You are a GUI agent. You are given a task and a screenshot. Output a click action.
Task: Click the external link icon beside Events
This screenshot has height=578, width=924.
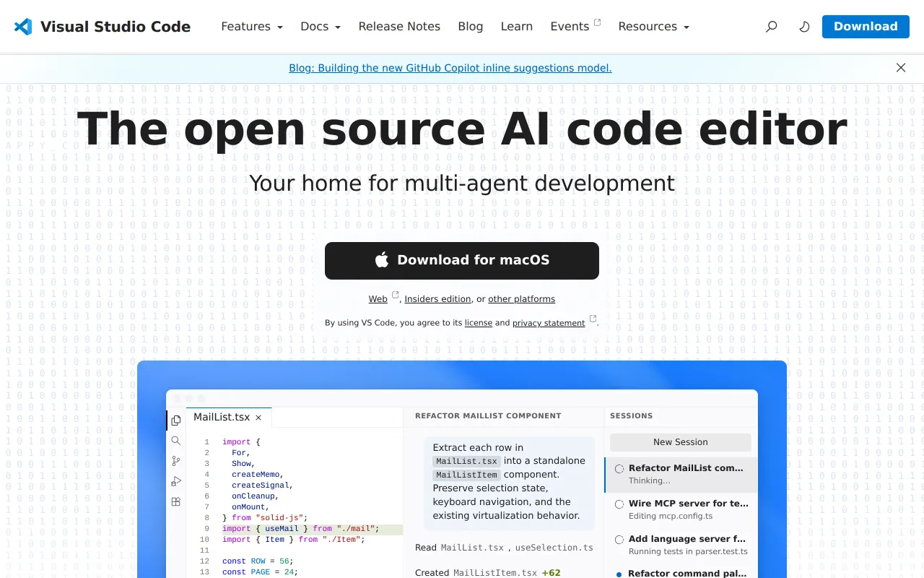597,22
